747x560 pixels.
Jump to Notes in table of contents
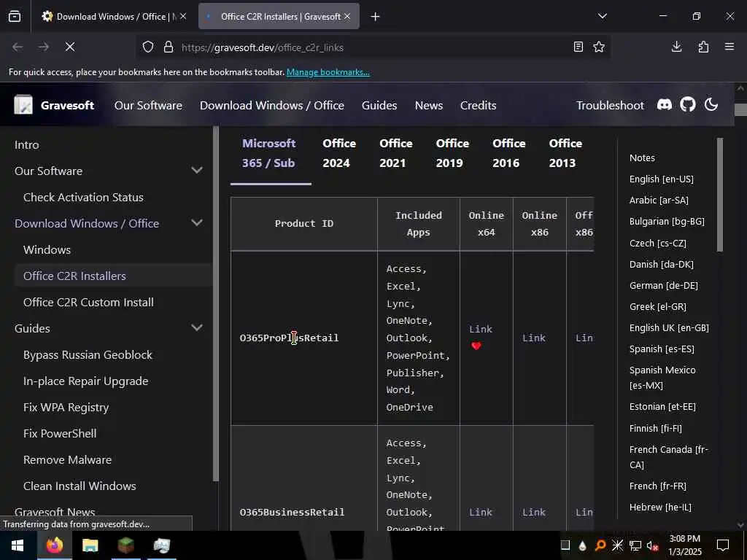[x=642, y=157]
